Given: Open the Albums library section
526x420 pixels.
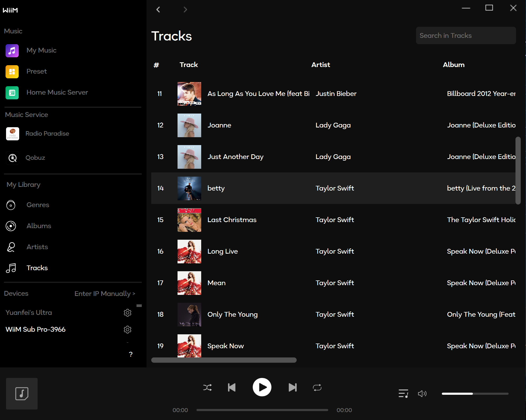Looking at the screenshot, I should (x=39, y=226).
